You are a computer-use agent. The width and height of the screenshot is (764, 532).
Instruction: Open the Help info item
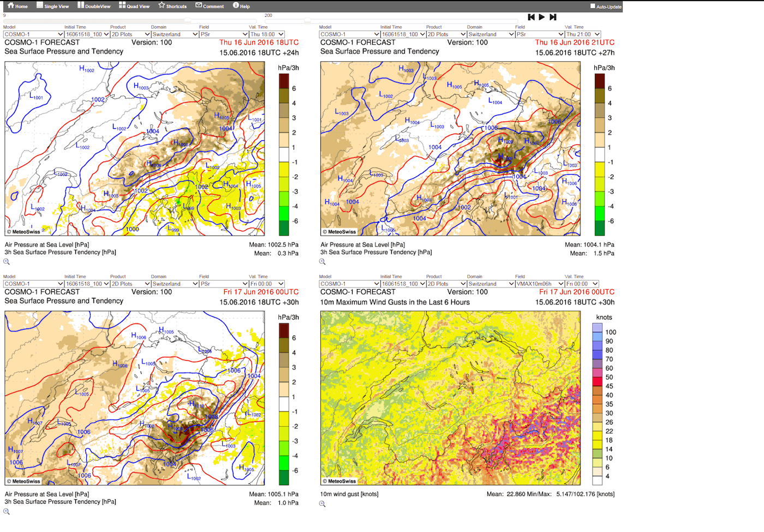pyautogui.click(x=241, y=6)
